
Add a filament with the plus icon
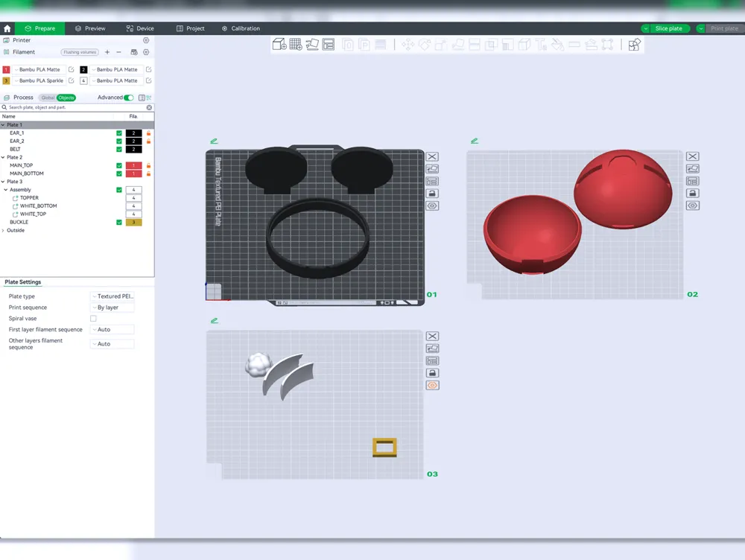107,52
